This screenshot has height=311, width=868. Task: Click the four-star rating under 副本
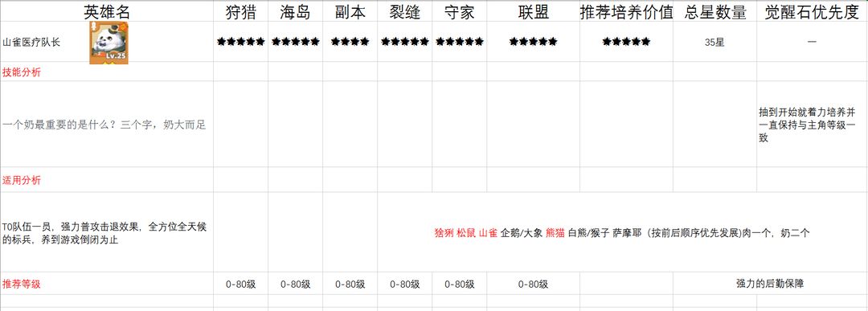point(350,42)
